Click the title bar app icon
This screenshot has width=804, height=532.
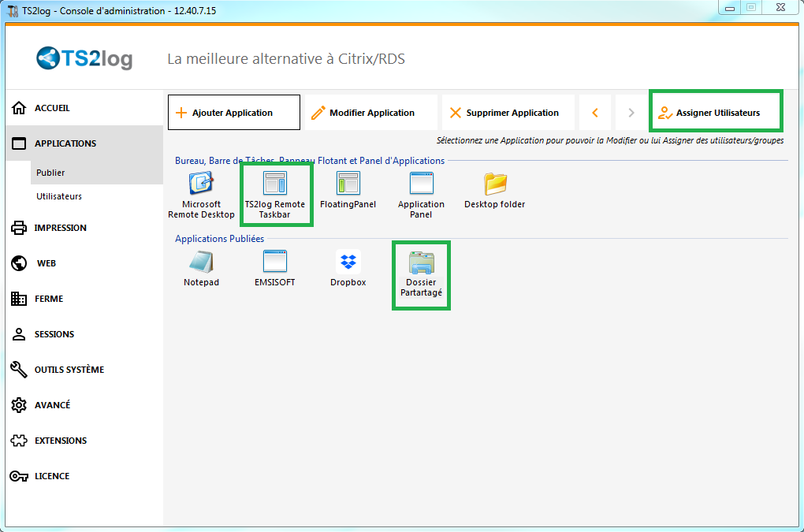point(13,11)
